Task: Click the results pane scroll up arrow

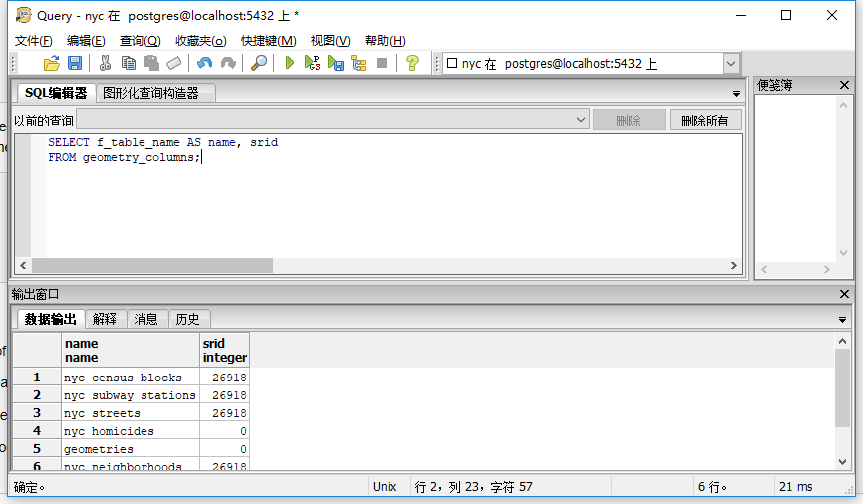Action: point(843,341)
